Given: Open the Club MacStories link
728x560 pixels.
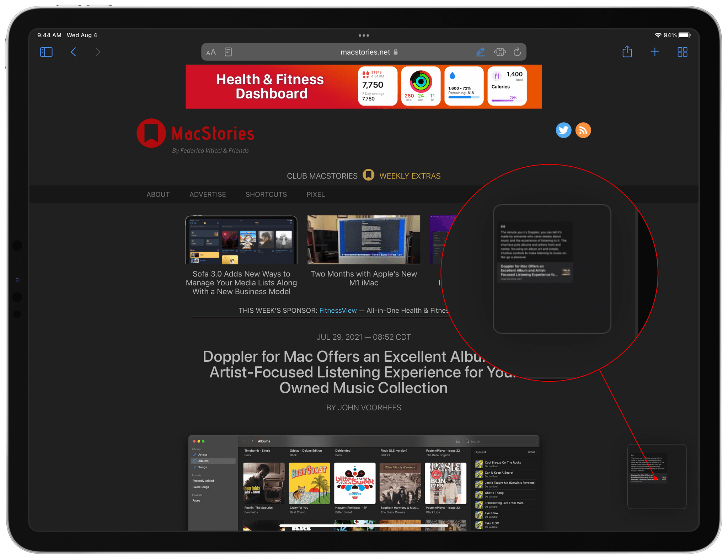Looking at the screenshot, I should pyautogui.click(x=322, y=176).
